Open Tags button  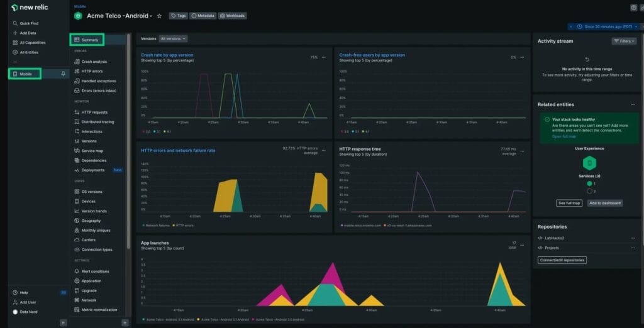click(178, 16)
